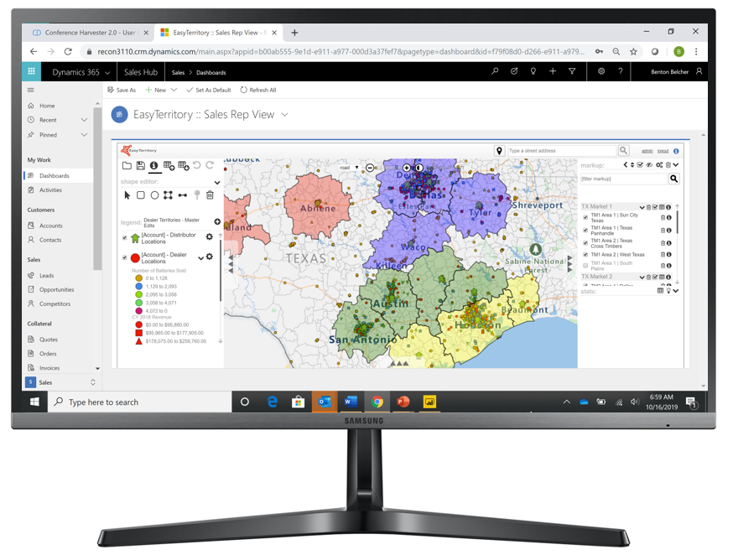Click Save As command
Image resolution: width=733 pixels, height=560 pixels.
click(x=122, y=91)
